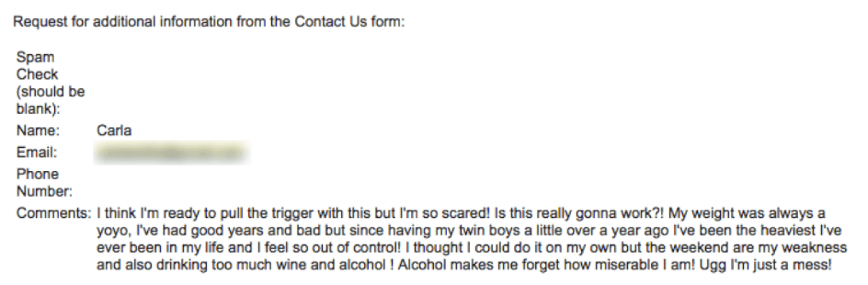Click the 'Spam Check (should be blank)' label
This screenshot has height=285, width=868.
click(51, 83)
